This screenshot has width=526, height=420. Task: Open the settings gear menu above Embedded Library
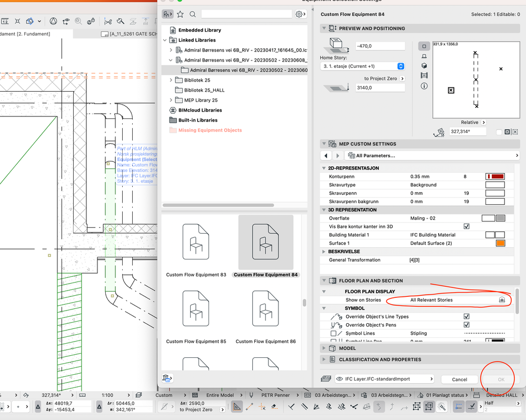click(x=299, y=14)
